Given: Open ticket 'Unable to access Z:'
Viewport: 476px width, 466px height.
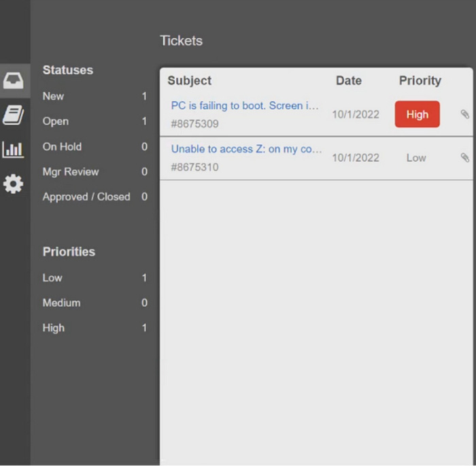Looking at the screenshot, I should tap(246, 149).
